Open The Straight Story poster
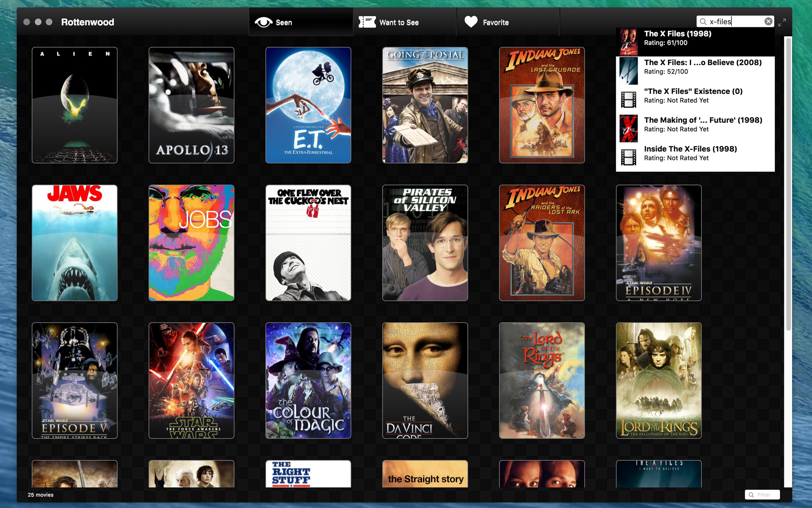The image size is (812, 508). [425, 474]
